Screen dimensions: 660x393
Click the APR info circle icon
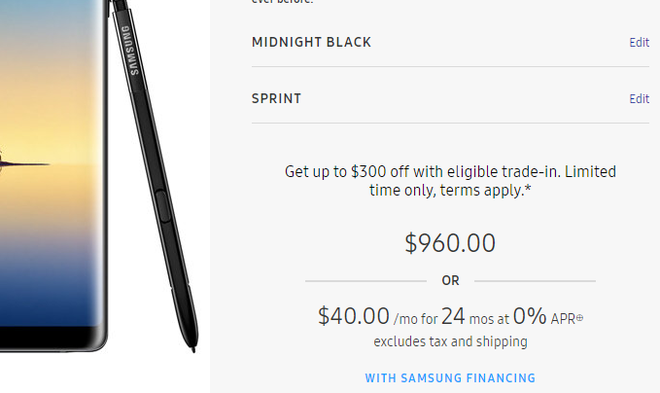[580, 318]
